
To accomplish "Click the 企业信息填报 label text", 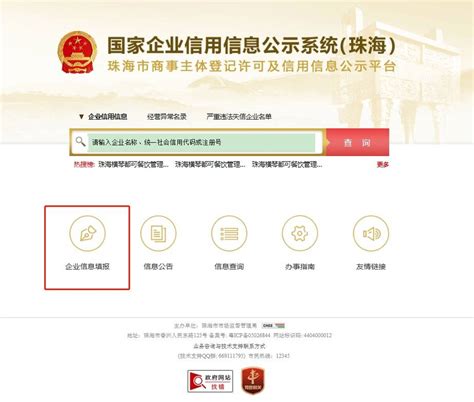I will pyautogui.click(x=87, y=267).
